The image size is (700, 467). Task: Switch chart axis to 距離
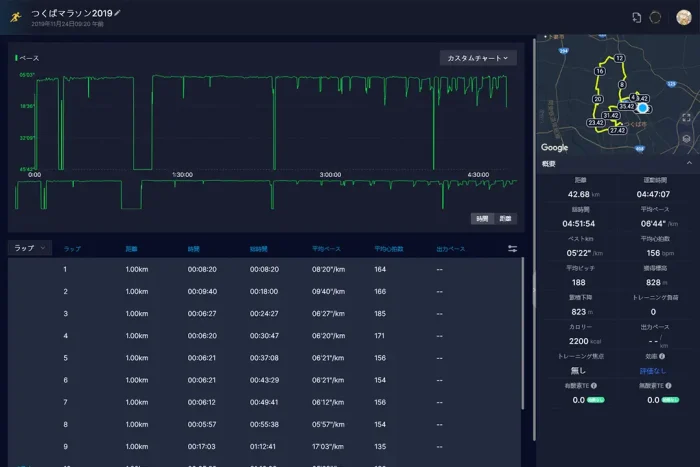coord(505,218)
